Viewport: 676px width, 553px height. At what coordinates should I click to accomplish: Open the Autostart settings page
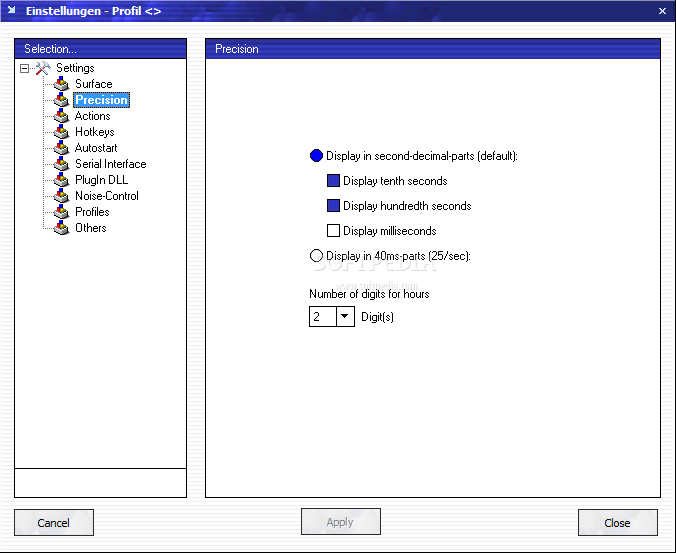pyautogui.click(x=96, y=147)
